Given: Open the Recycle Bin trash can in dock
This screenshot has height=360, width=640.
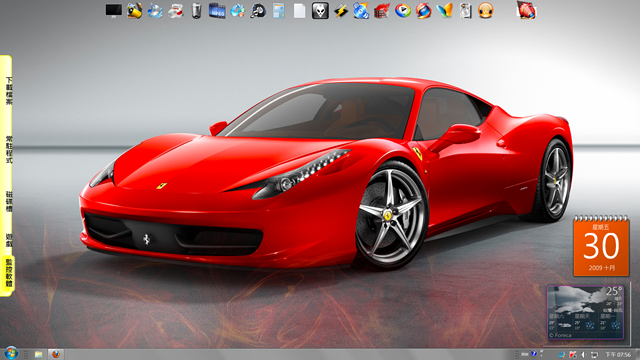Looking at the screenshot, I should 196,11.
